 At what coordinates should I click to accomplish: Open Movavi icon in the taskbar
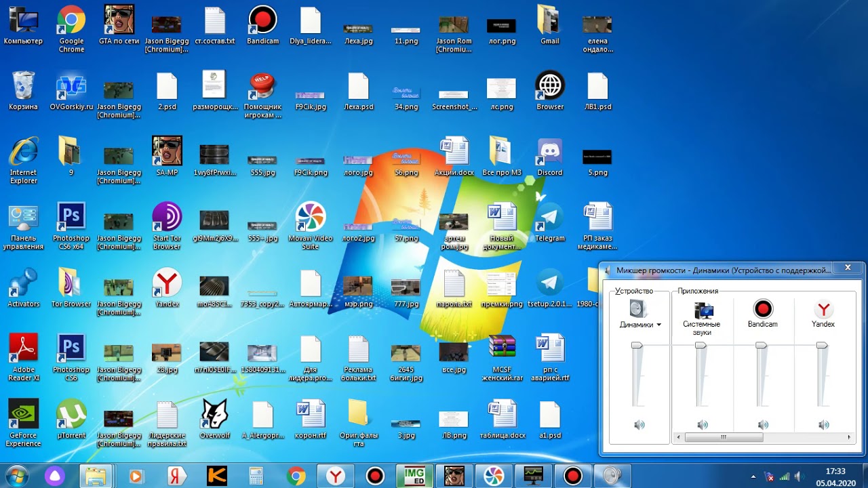pos(493,476)
